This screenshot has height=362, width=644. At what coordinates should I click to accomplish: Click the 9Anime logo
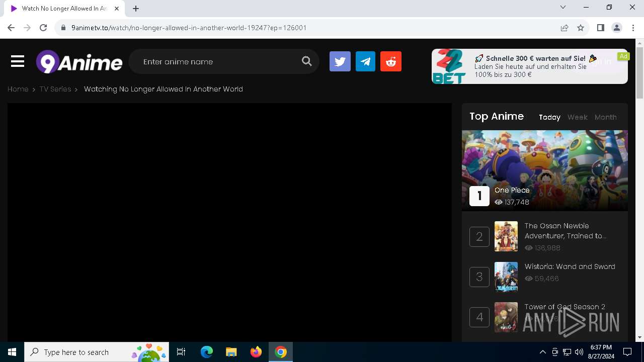(x=79, y=62)
